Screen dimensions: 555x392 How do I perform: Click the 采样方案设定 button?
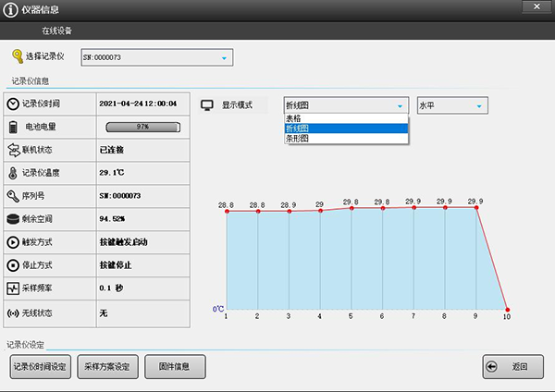click(107, 367)
